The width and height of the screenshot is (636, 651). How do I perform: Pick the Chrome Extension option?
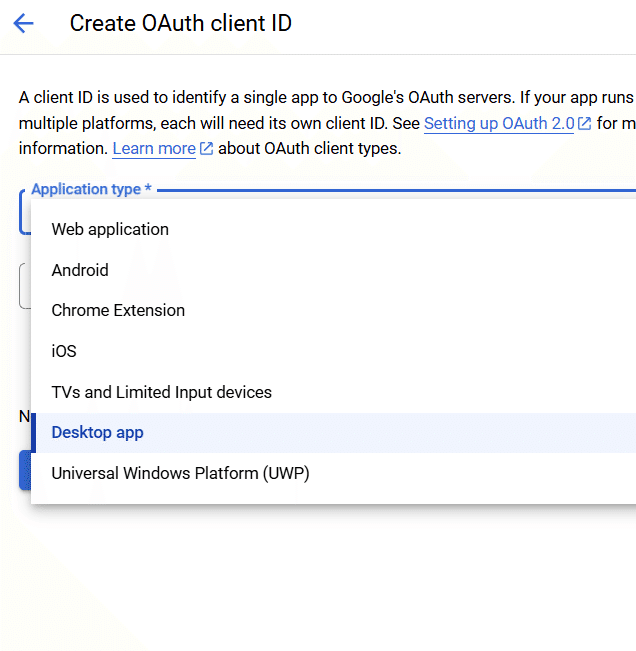point(333,311)
